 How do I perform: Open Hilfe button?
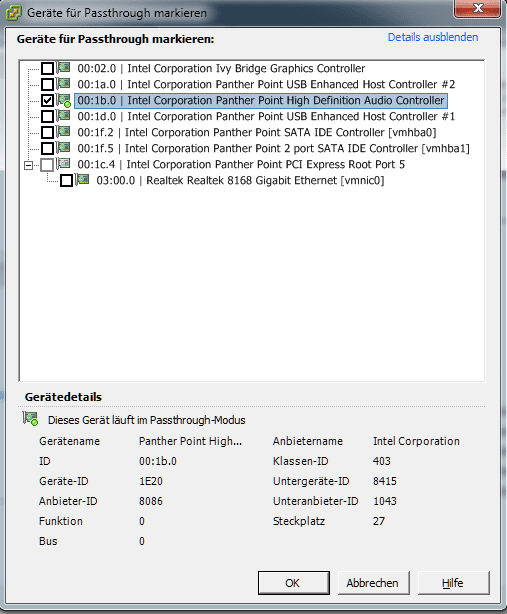point(453,583)
